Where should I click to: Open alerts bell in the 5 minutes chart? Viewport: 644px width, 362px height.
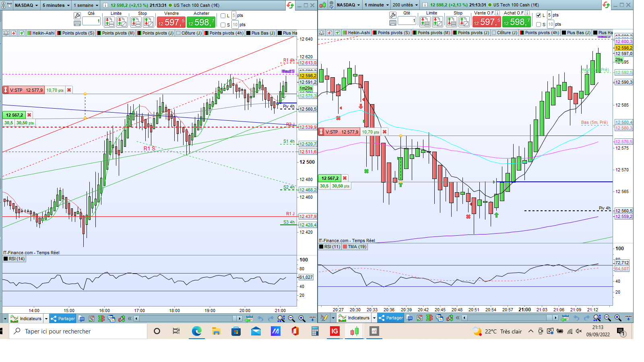coord(6,33)
